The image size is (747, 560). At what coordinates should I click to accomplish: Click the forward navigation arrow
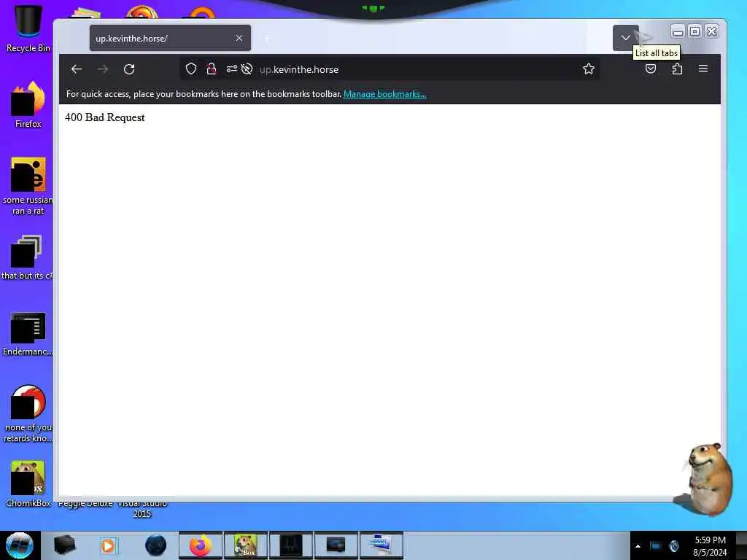[x=102, y=69]
